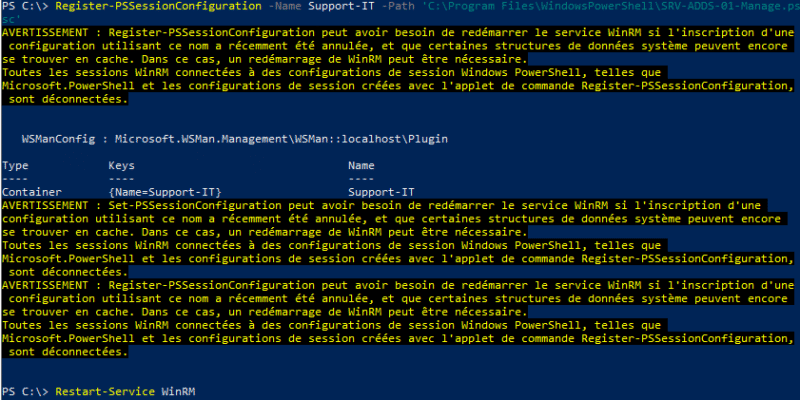Click the Type column header

[16, 164]
